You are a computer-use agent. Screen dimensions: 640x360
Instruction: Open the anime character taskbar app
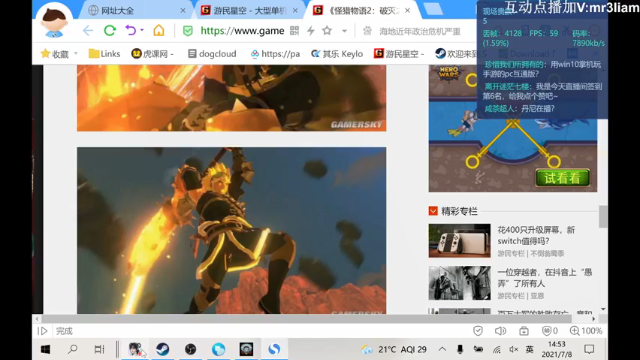pyautogui.click(x=135, y=349)
